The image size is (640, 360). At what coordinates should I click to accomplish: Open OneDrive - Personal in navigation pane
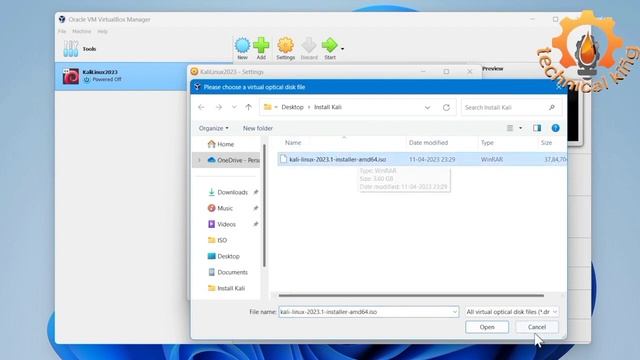[x=234, y=160]
